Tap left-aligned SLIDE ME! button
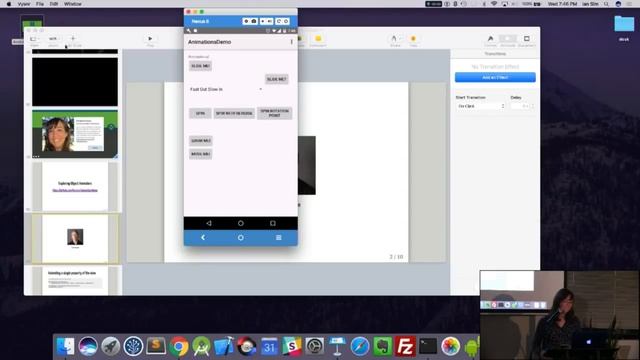640x360 pixels. pos(200,66)
